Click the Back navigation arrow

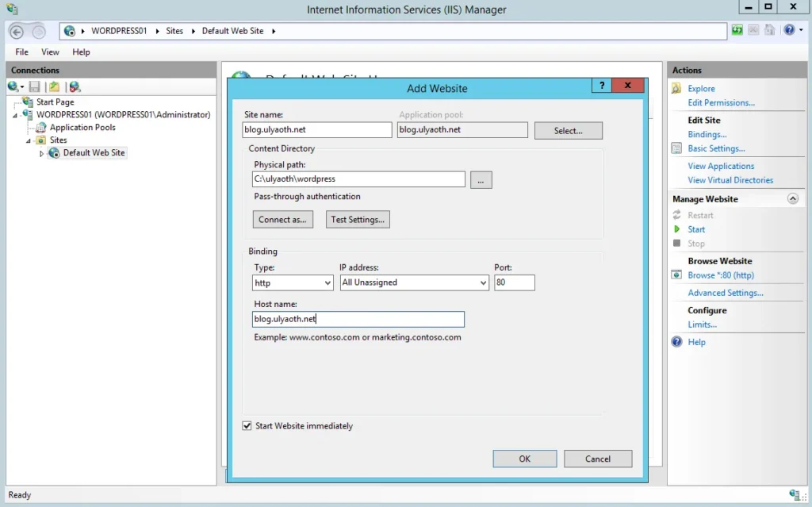click(x=17, y=32)
